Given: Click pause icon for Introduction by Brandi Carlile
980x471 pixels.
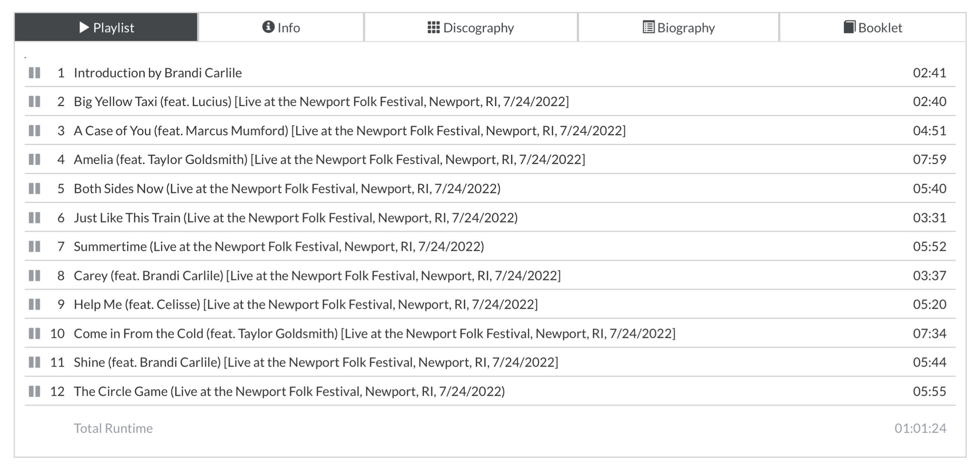Looking at the screenshot, I should click(34, 73).
